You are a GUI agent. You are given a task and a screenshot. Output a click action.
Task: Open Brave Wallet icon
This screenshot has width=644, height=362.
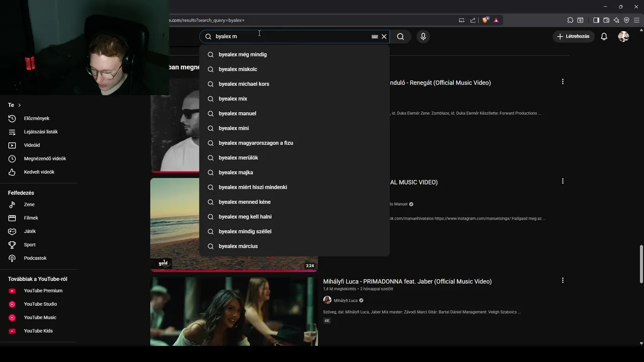click(x=606, y=20)
